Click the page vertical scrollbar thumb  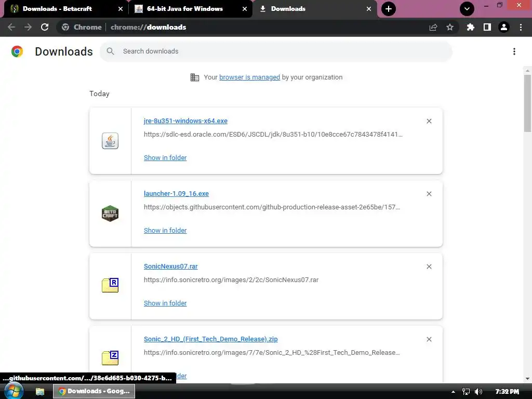pos(527,103)
